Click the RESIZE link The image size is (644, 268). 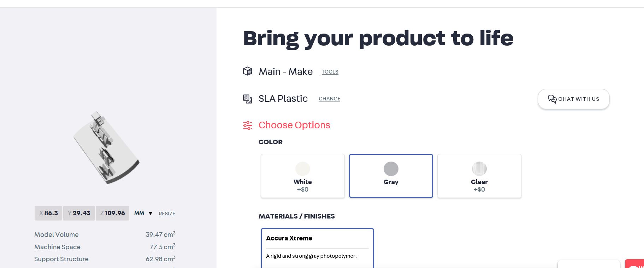coord(167,214)
